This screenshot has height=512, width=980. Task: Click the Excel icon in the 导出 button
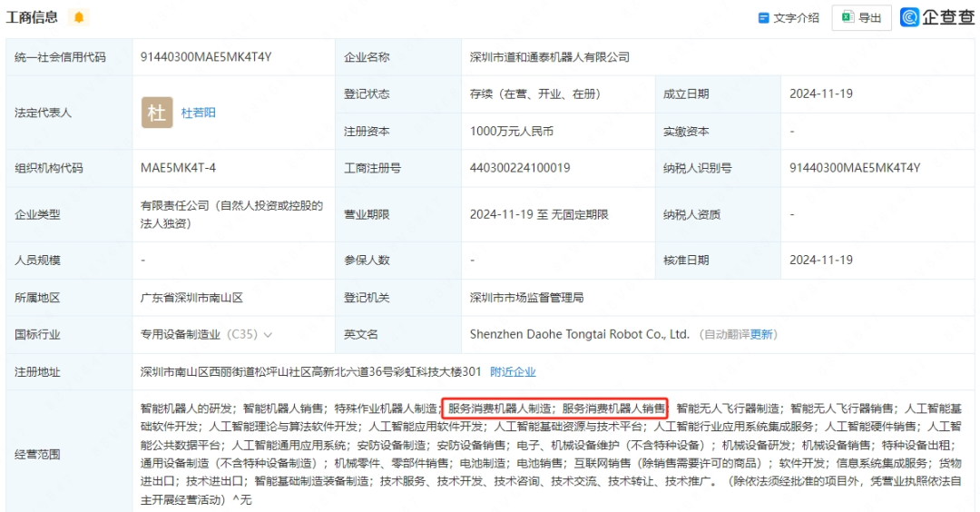[848, 17]
